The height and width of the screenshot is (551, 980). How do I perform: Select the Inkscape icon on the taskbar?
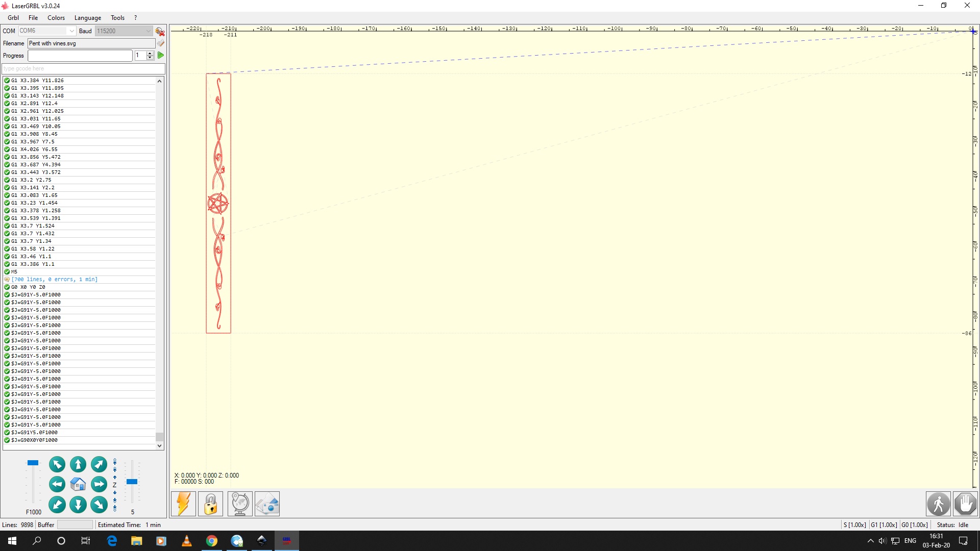coord(262,541)
